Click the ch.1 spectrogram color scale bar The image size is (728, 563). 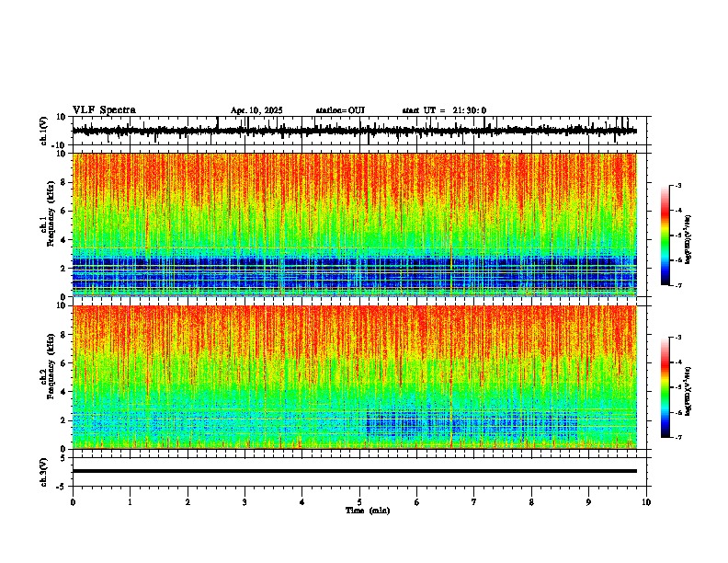tap(665, 236)
